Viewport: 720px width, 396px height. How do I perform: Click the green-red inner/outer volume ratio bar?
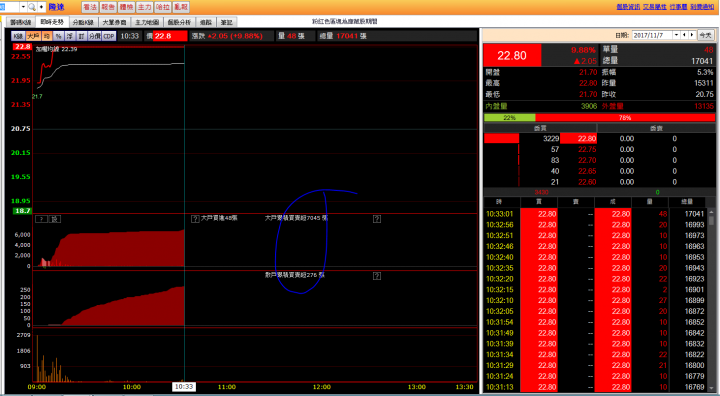(x=599, y=118)
